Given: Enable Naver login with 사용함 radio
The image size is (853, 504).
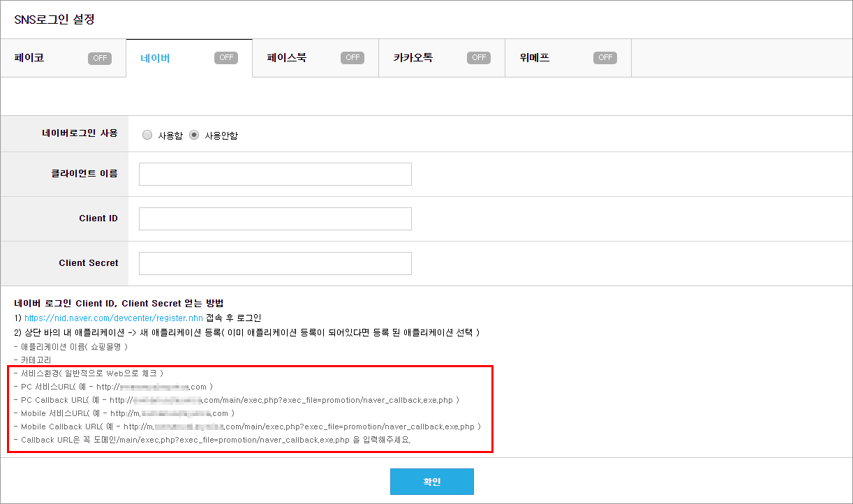Looking at the screenshot, I should [x=147, y=135].
